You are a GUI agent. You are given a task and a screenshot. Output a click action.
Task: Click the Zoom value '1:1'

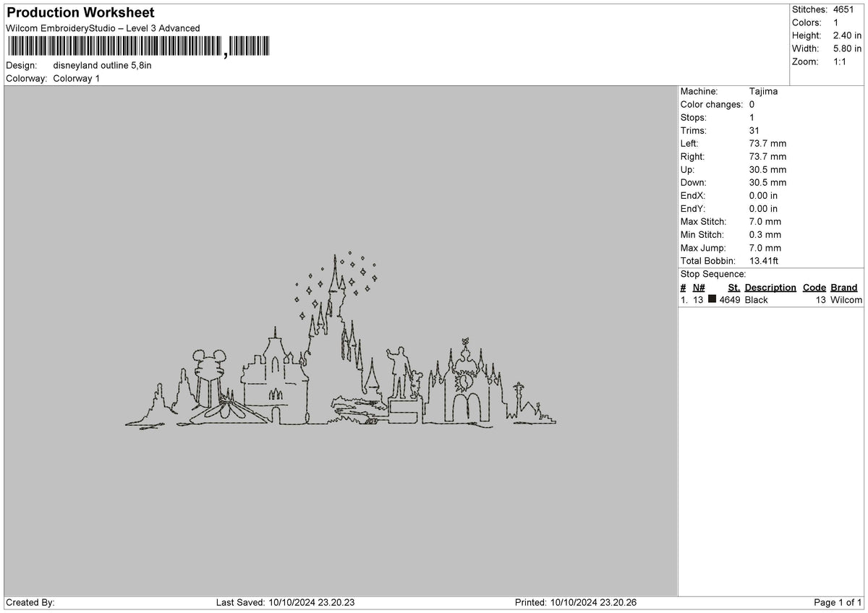pos(841,61)
